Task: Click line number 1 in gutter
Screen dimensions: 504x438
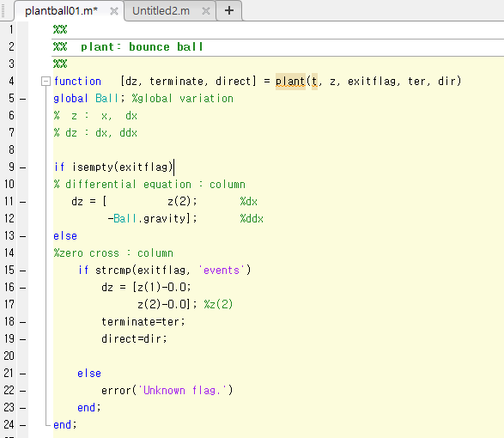Action: coord(11,29)
